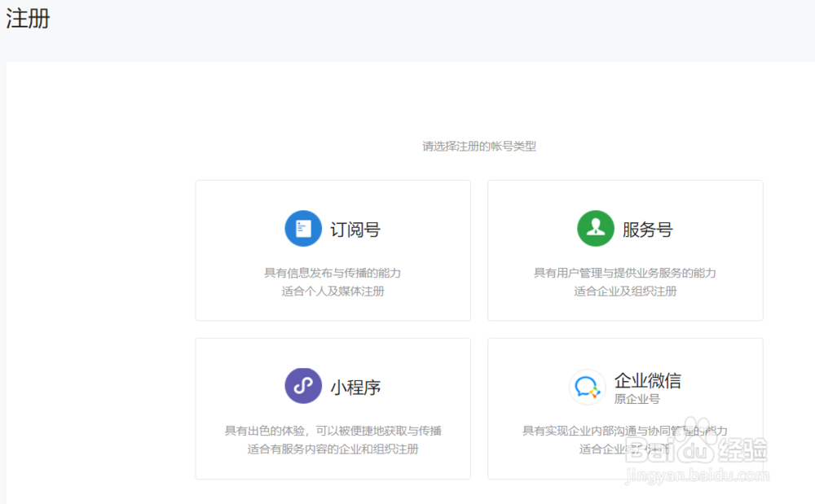Click the green 服务号 person icon

pos(596,228)
